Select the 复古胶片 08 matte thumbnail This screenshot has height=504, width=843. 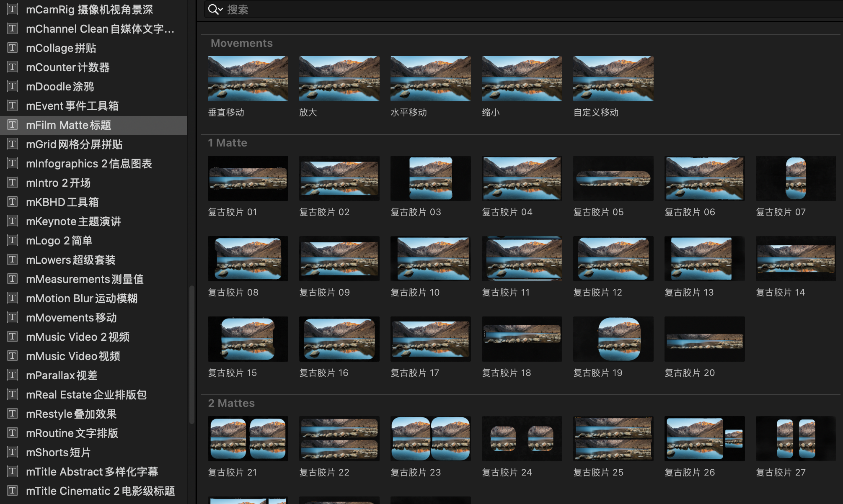[x=248, y=259]
